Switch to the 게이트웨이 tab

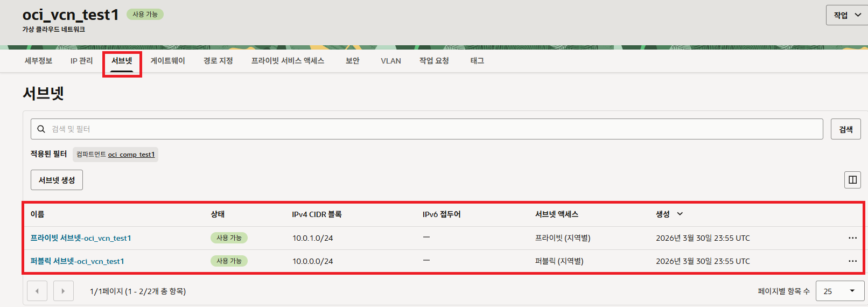pyautogui.click(x=167, y=61)
